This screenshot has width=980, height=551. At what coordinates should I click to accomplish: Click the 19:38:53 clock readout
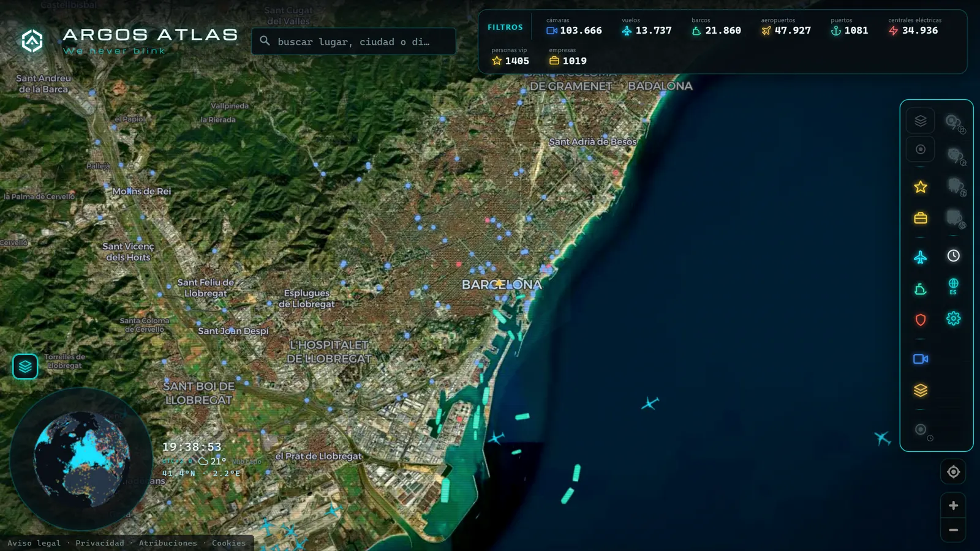coord(192,447)
